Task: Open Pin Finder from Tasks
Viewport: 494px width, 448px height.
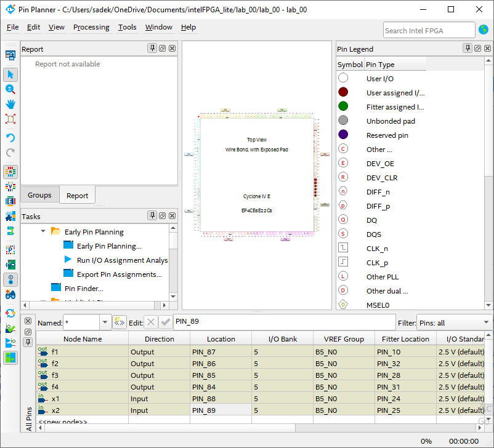Action: [84, 288]
